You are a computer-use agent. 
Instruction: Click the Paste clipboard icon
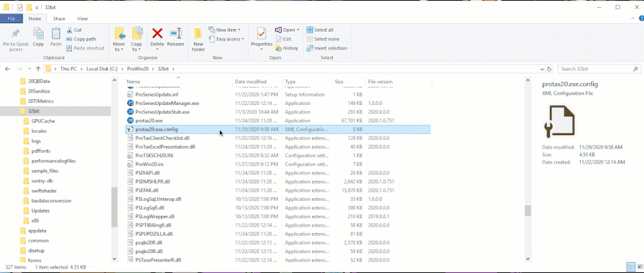coord(56,34)
